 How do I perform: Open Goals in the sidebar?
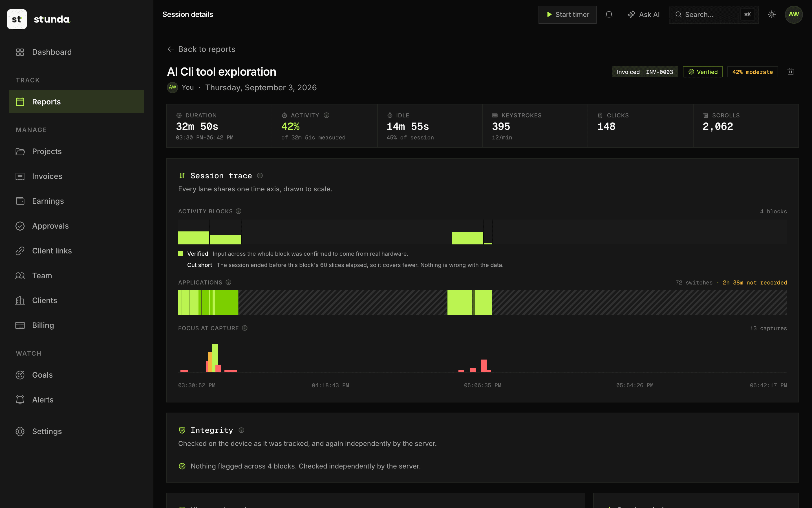pos(76,375)
